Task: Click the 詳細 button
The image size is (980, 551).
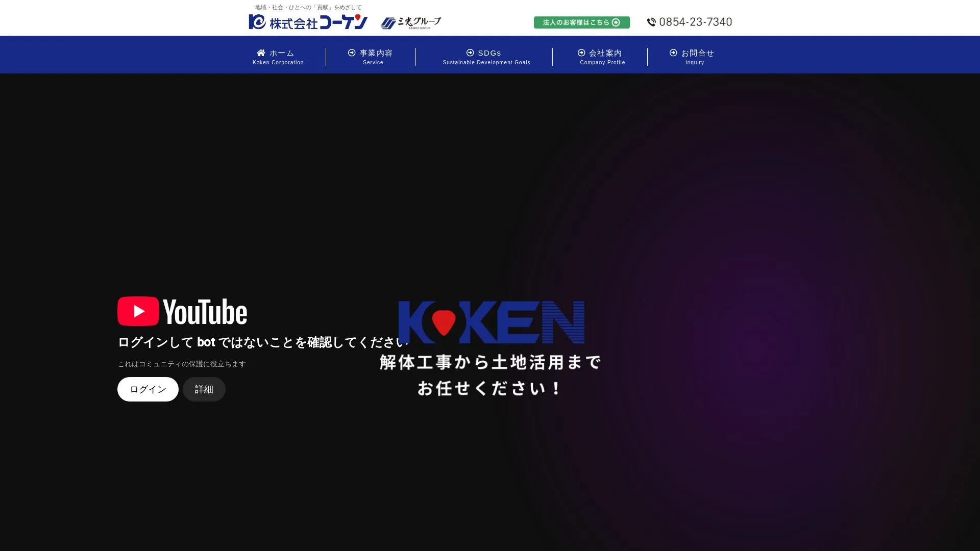Action: point(204,389)
